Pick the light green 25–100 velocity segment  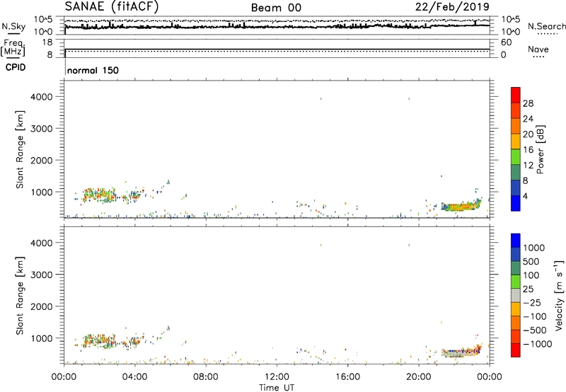(516, 282)
